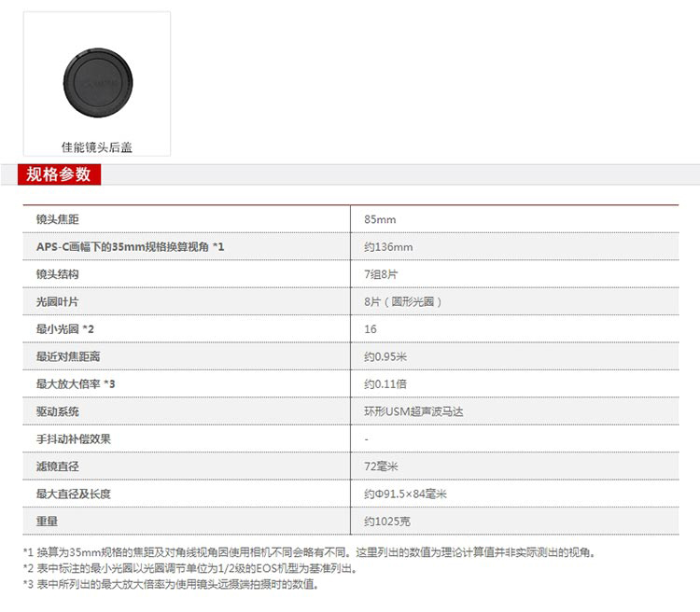Screen dimensions: 700x612
Task: Click the 最小光圈 *2 label
Action: 64,329
